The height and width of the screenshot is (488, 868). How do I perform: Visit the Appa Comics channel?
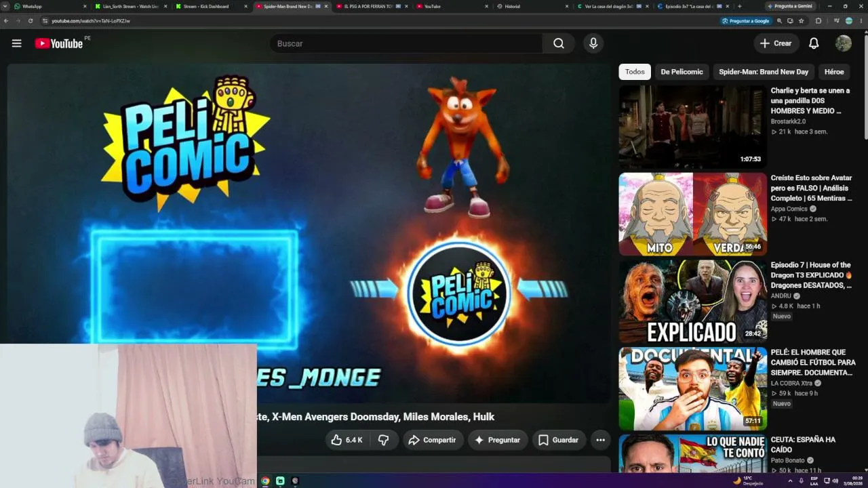tap(789, 209)
